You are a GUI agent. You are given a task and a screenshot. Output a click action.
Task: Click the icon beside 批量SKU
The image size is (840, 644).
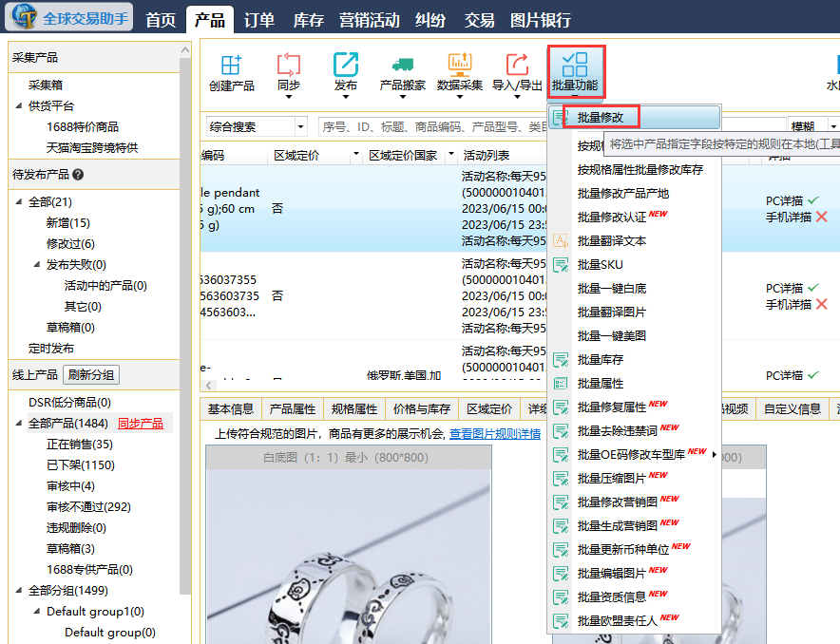pyautogui.click(x=561, y=264)
